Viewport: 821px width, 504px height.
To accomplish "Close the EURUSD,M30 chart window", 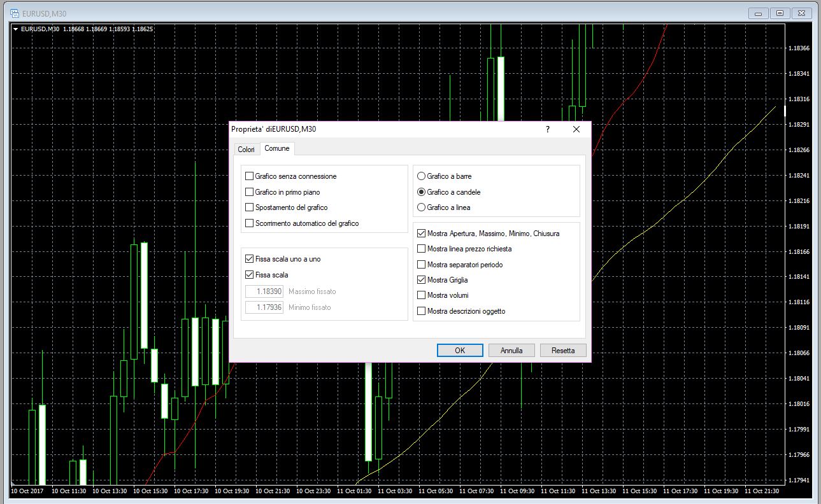I will 801,13.
